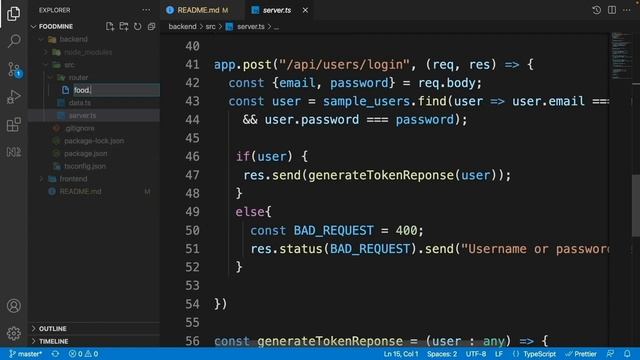The width and height of the screenshot is (640, 360).
Task: Open the Manage gear icon
Action: (13, 333)
